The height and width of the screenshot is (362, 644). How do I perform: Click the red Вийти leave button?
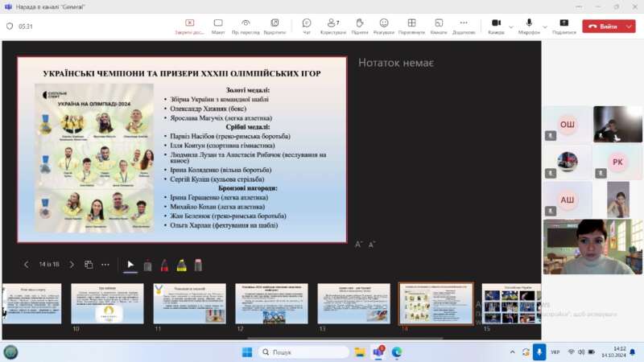(602, 27)
